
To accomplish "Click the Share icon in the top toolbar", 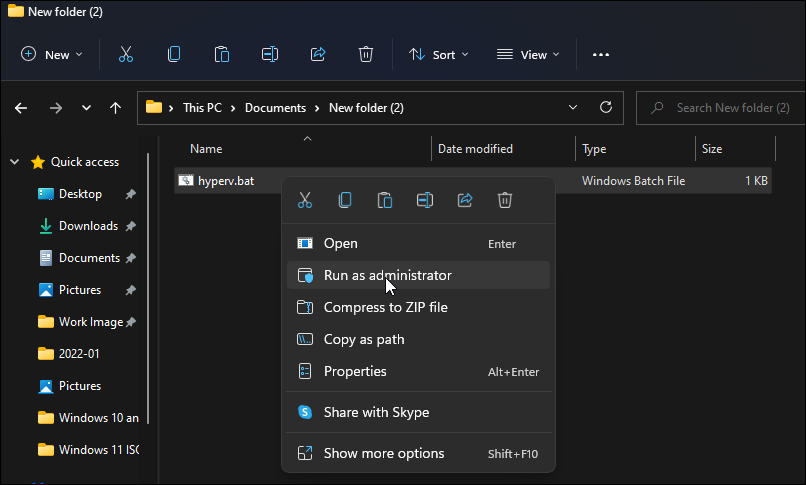I will pyautogui.click(x=318, y=55).
